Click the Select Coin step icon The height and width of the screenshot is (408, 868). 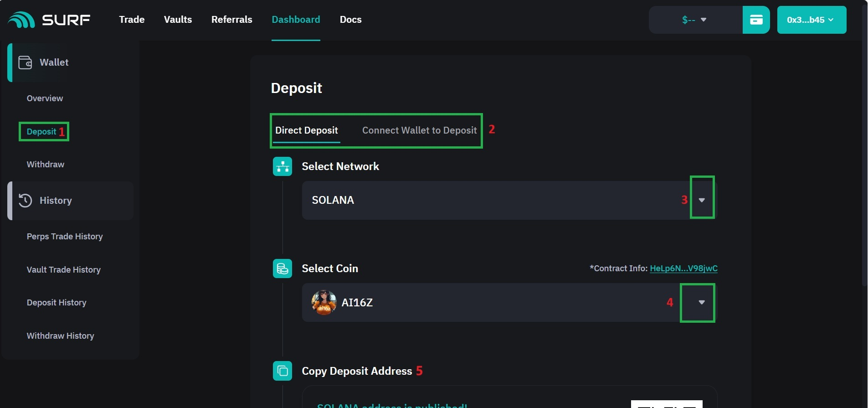point(282,269)
